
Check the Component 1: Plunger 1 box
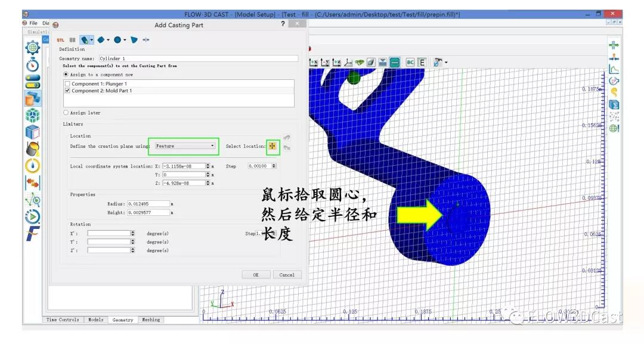[67, 84]
